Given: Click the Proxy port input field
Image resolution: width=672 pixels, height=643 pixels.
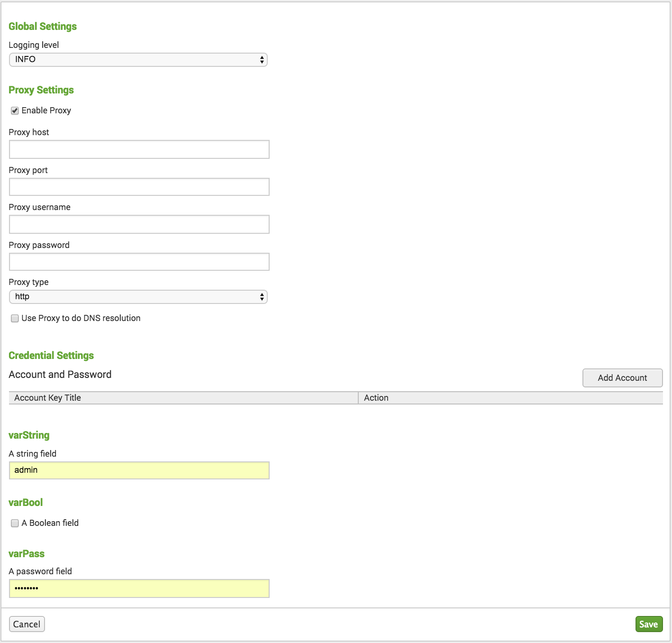Looking at the screenshot, I should 139,187.
